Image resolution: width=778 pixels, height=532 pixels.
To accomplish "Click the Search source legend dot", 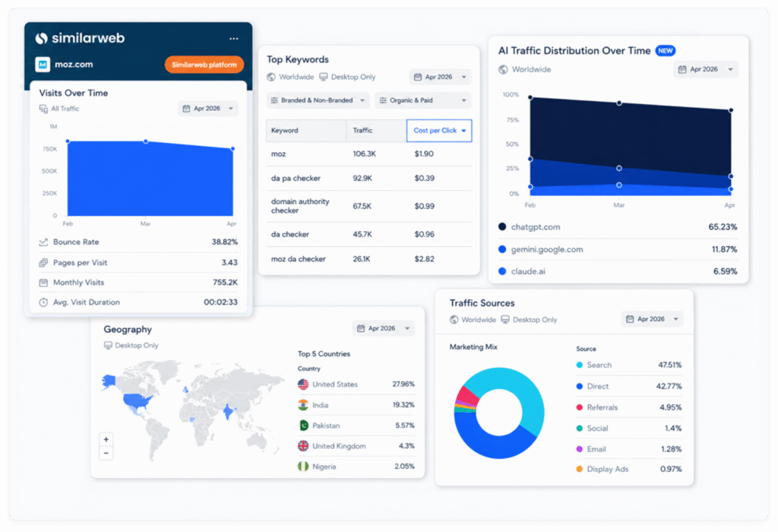I will pos(579,366).
